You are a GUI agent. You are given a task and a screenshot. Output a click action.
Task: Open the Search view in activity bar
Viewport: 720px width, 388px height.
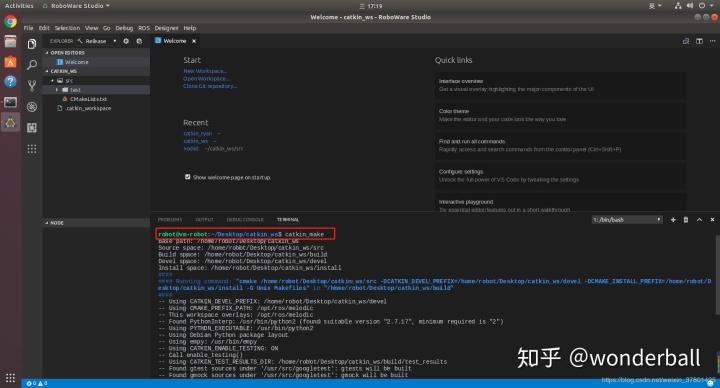[32, 65]
